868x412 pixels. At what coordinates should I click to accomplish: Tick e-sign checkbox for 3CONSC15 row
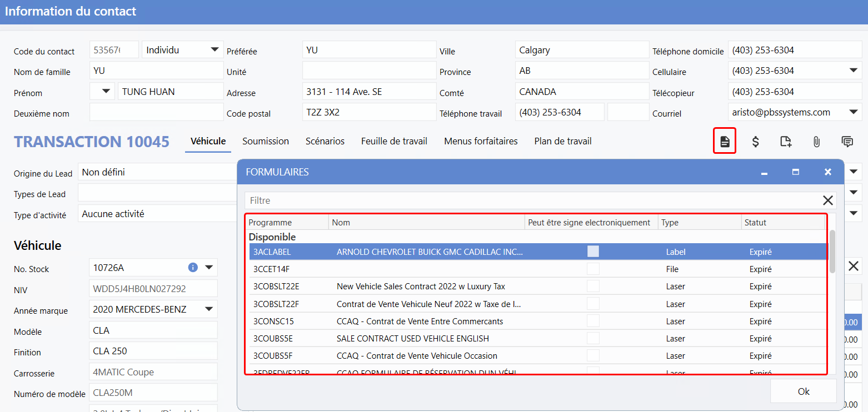[593, 321]
